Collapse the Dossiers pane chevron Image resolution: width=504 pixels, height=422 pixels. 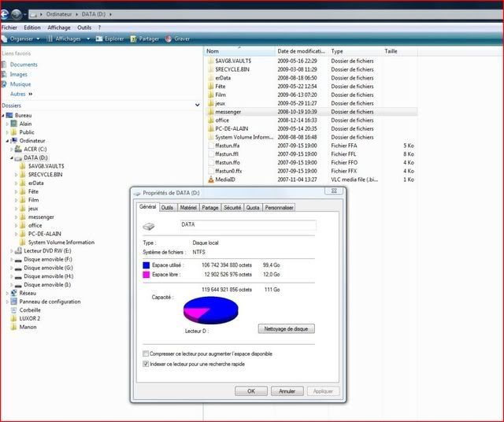click(x=198, y=105)
